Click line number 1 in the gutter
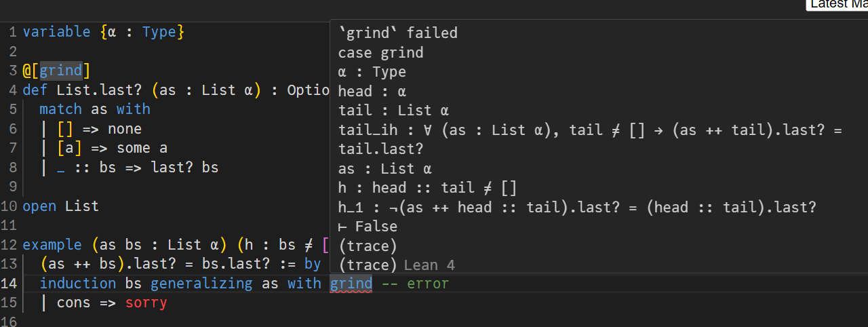The height and width of the screenshot is (327, 868). 13,32
